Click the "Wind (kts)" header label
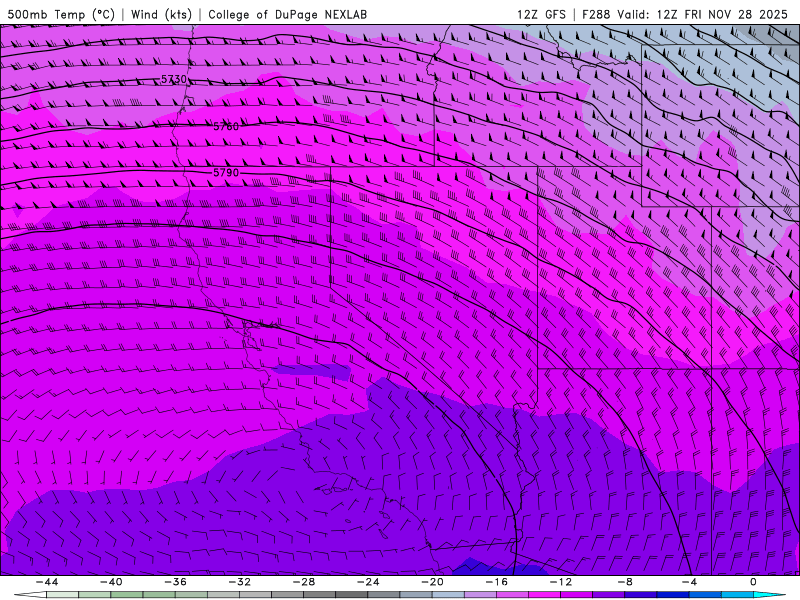Screen dimensions: 800x600 161,14
